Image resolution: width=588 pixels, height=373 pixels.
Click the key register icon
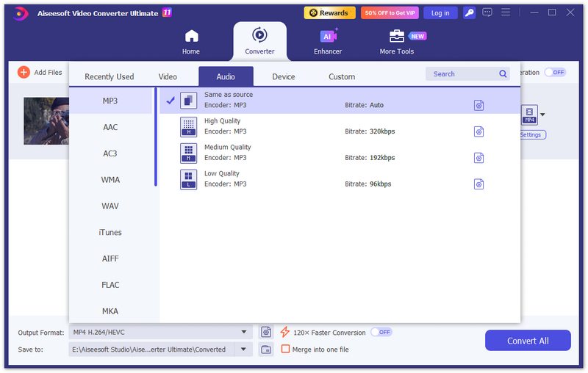click(469, 13)
